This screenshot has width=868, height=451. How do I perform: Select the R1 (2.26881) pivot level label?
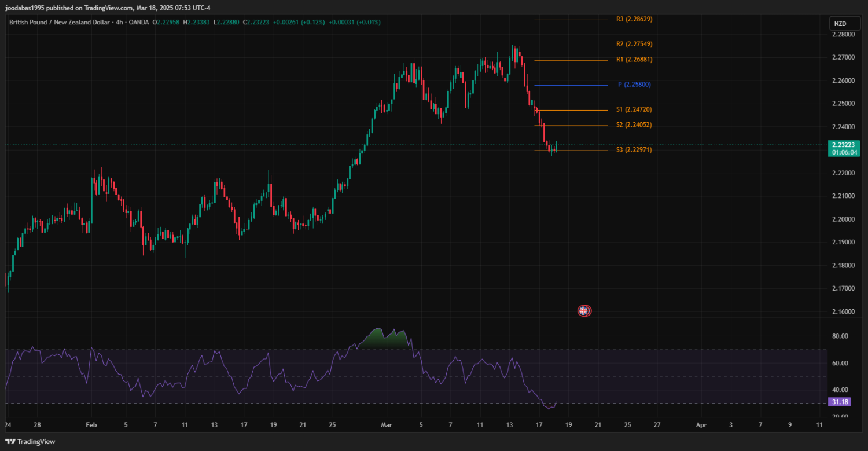[x=634, y=59]
